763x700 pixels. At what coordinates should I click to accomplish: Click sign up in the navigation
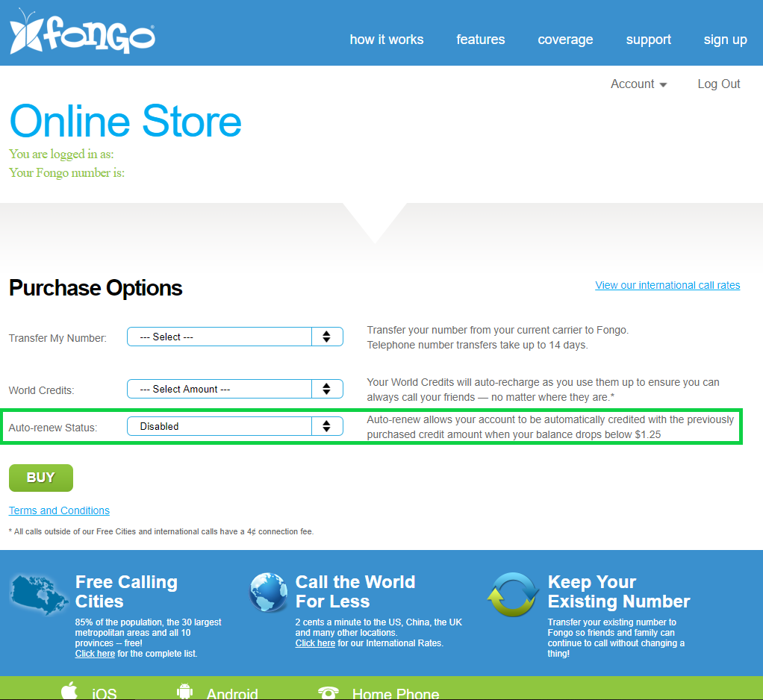click(x=725, y=40)
